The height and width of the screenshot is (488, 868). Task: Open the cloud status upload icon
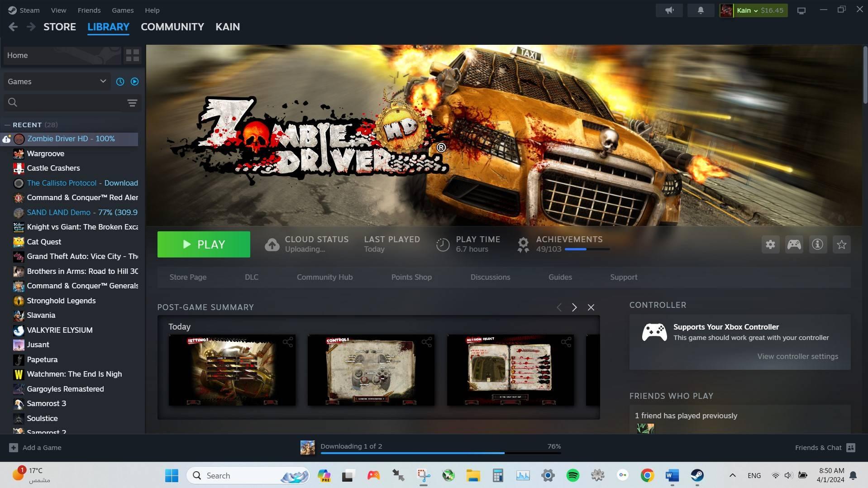click(272, 244)
